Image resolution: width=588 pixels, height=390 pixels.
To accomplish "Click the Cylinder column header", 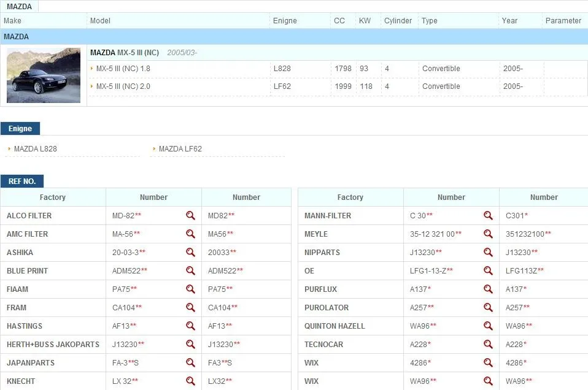I will coord(398,21).
